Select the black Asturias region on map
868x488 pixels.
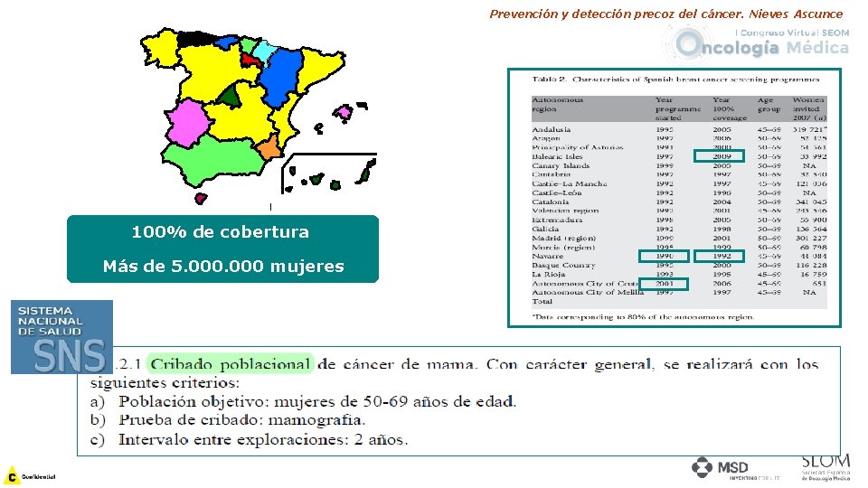click(x=195, y=38)
